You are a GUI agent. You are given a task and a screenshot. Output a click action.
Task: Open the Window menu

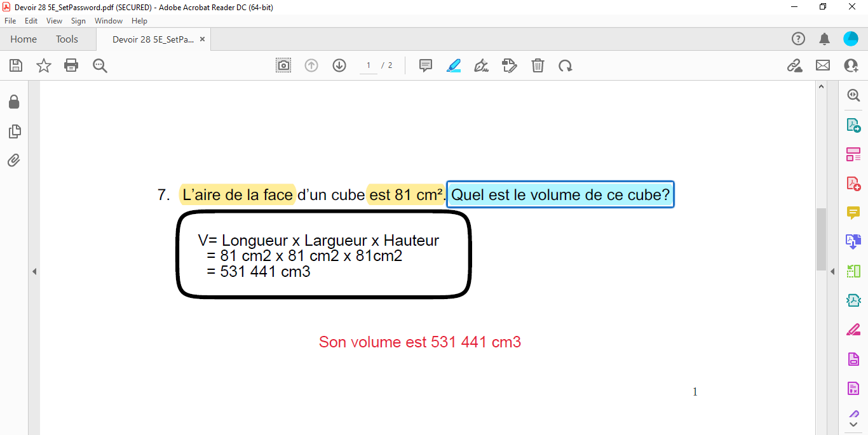108,20
